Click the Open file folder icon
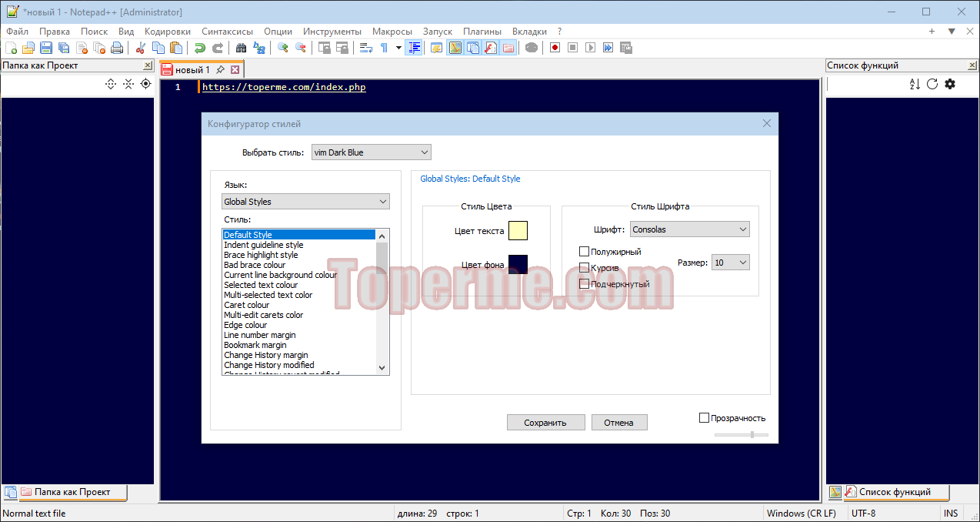The image size is (980, 522). pos(28,48)
